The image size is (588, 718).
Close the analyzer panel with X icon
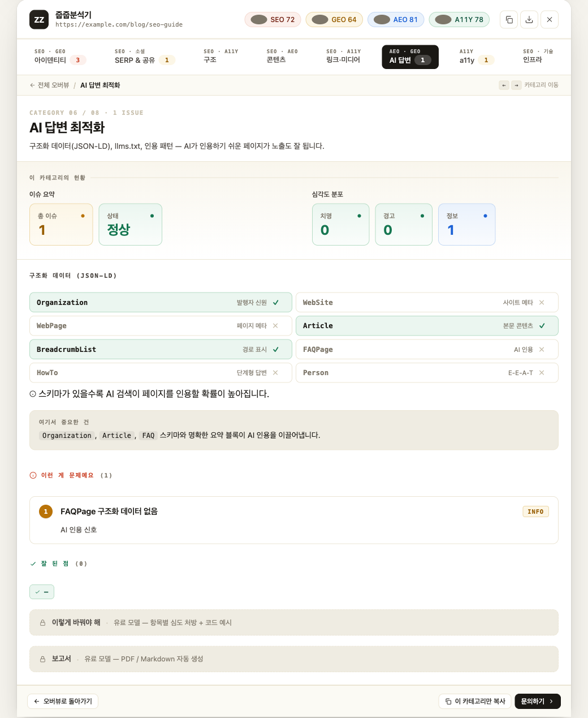[550, 20]
